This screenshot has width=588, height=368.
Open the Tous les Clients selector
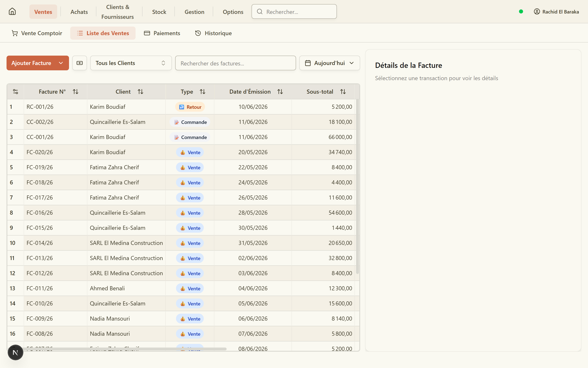[x=131, y=63]
